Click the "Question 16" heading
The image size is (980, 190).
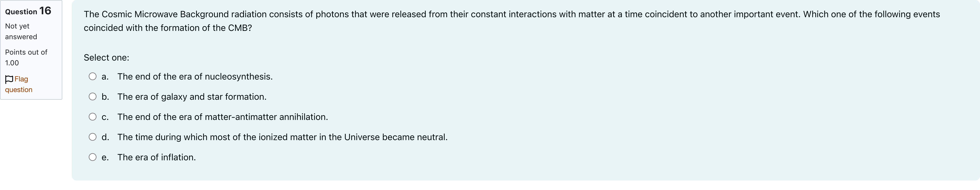tap(28, 11)
